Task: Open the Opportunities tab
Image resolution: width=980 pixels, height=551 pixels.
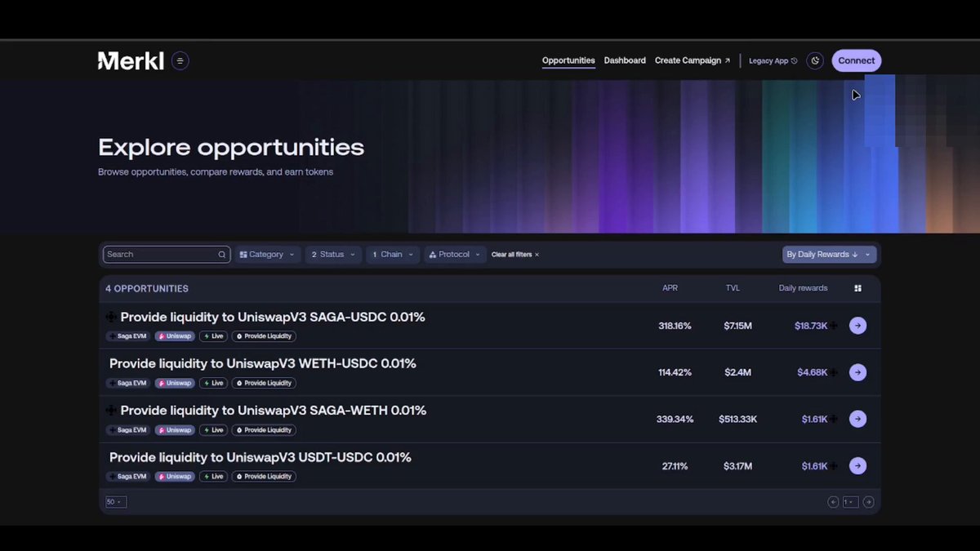Action: pos(568,60)
